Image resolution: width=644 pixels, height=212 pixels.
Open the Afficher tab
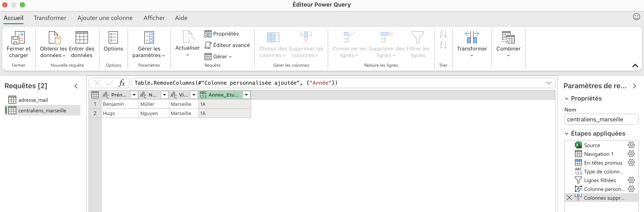pyautogui.click(x=154, y=18)
